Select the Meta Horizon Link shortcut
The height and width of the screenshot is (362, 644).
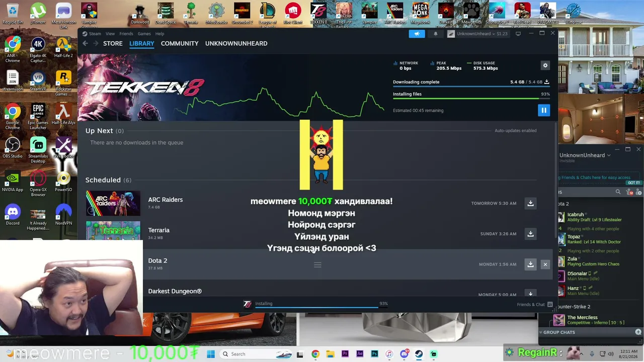(x=63, y=16)
